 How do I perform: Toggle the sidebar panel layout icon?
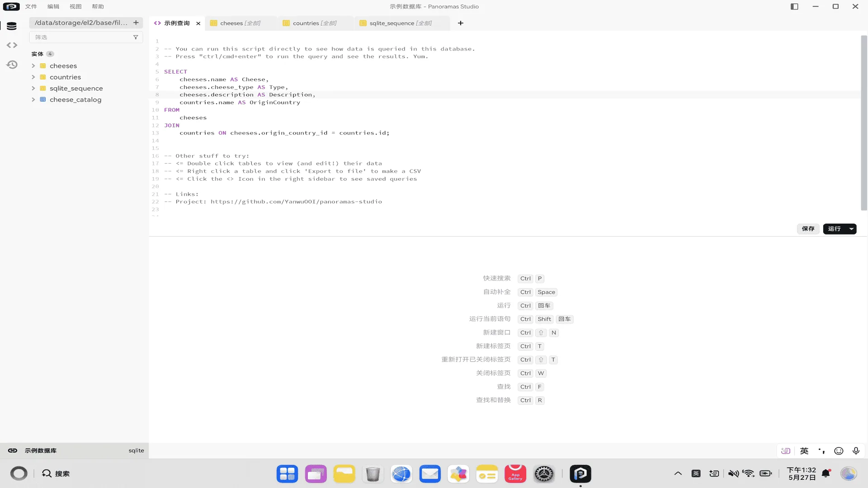[794, 6]
